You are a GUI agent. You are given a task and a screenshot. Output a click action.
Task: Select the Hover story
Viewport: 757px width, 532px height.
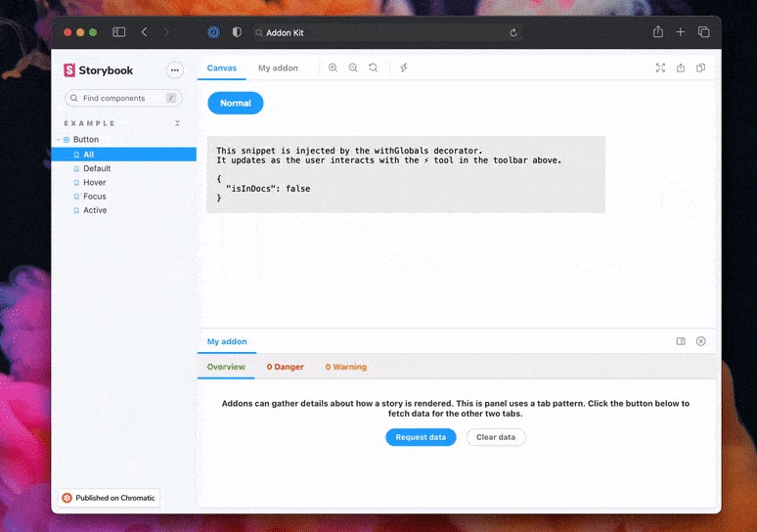(95, 183)
